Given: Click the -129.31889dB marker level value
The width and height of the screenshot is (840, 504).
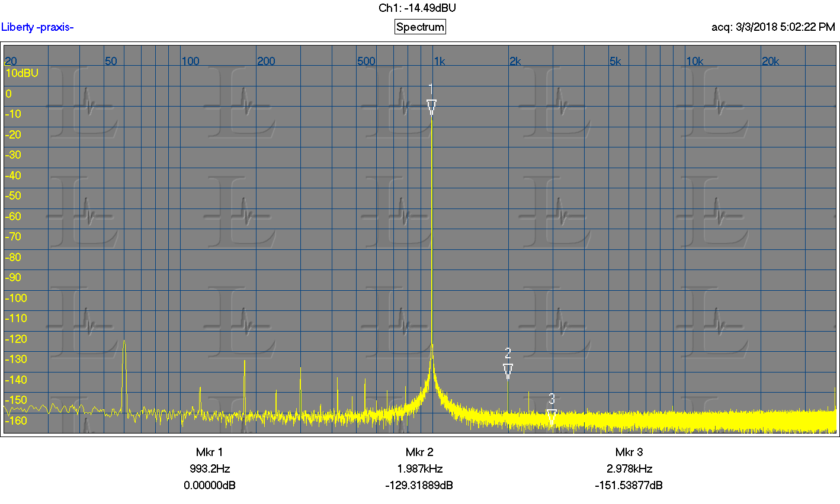Looking at the screenshot, I should coord(419,486).
